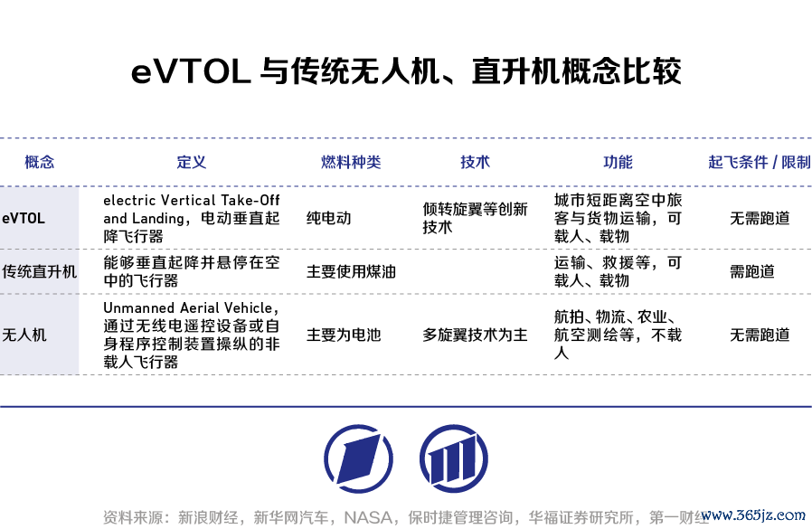The image size is (812, 529).
Task: Click the title 'eVTOL 与传统无人机、直升机概念比较'
Action: click(406, 71)
